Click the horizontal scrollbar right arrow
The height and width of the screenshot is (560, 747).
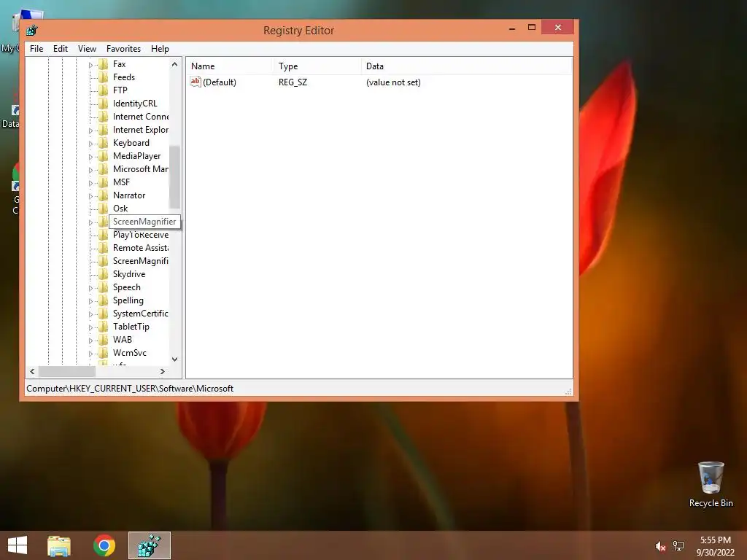click(x=163, y=371)
